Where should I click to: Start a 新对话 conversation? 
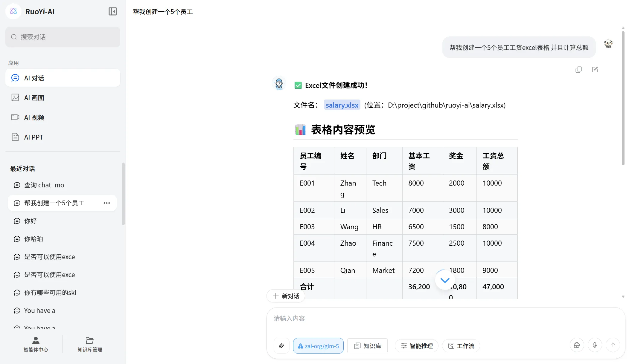click(286, 296)
